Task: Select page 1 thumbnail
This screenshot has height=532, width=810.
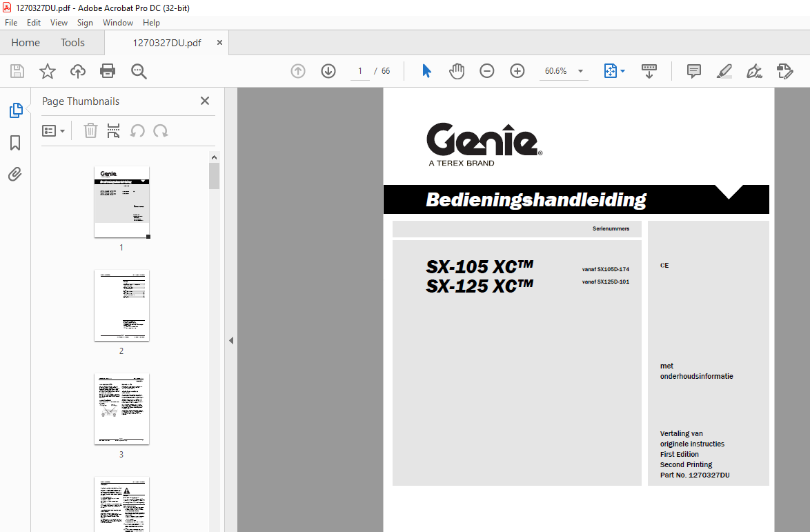Action: (121, 202)
